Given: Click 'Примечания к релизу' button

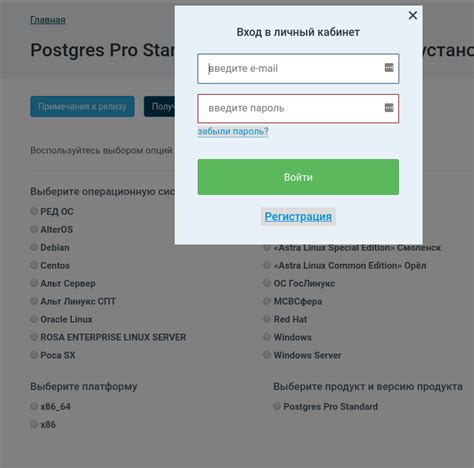Looking at the screenshot, I should click(82, 107).
